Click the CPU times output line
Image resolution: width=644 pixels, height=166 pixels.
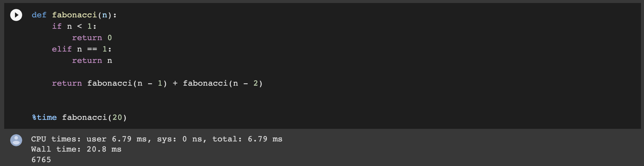pyautogui.click(x=157, y=139)
